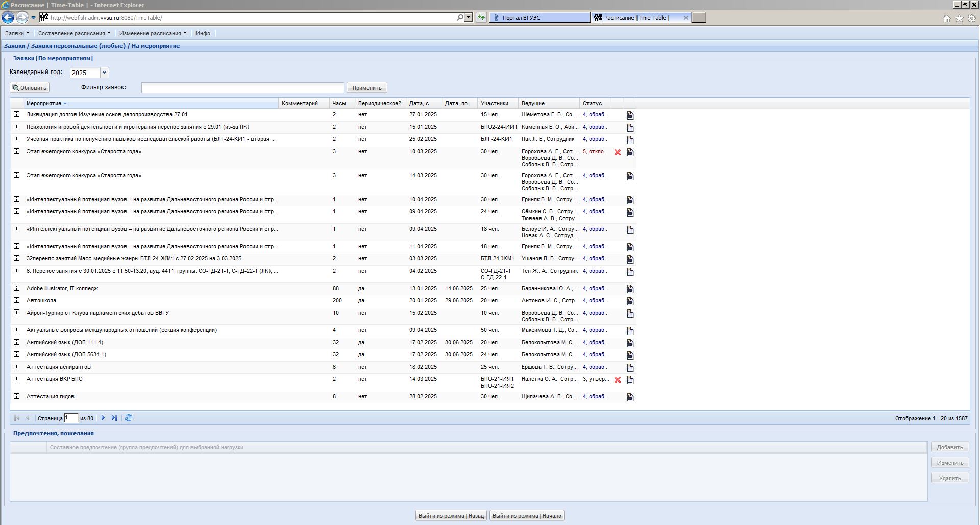Screen dimensions: 980x525
Task: Expand row details for Ликвидация долгов request
Action: pos(16,114)
